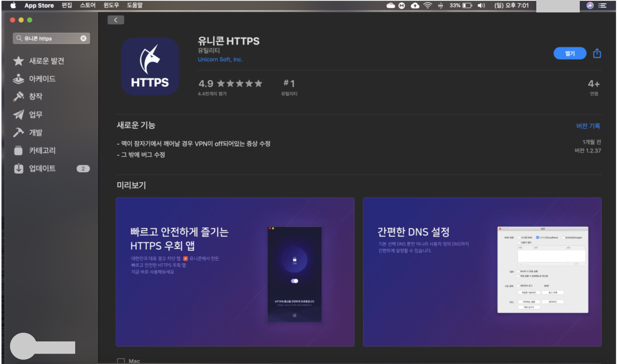The width and height of the screenshot is (618, 364).
Task: Open 카테고리 in the sidebar
Action: click(42, 151)
